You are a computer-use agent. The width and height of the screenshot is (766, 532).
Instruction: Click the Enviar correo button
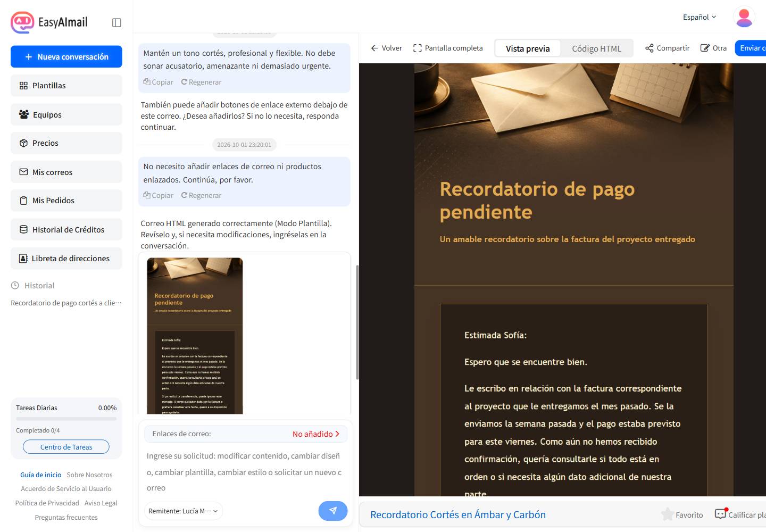(x=751, y=48)
